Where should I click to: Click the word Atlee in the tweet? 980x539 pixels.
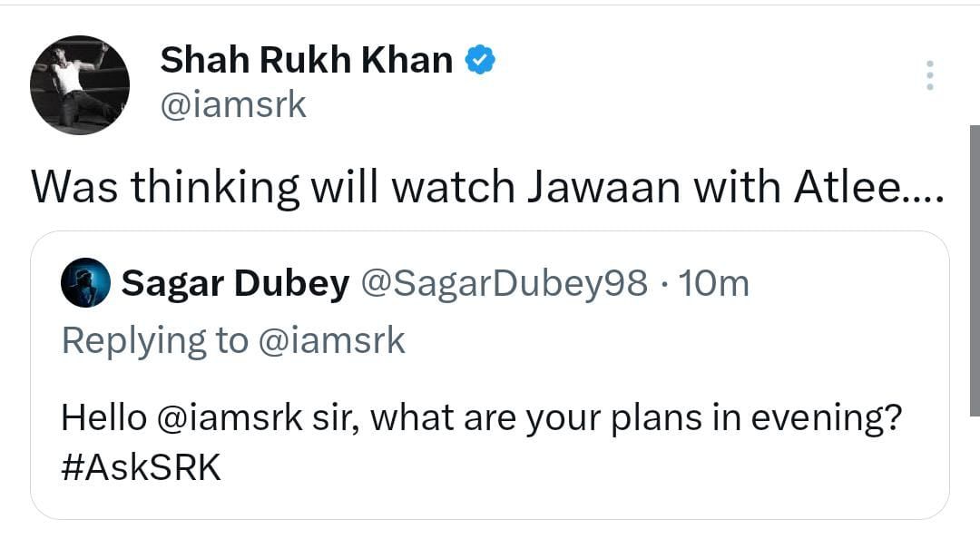tap(841, 188)
